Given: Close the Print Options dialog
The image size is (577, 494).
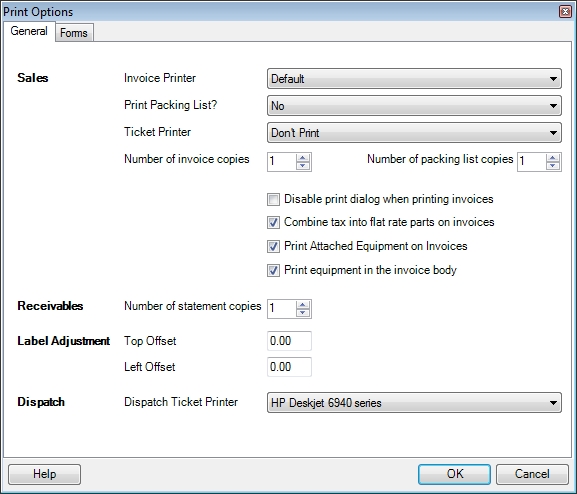Looking at the screenshot, I should (565, 11).
